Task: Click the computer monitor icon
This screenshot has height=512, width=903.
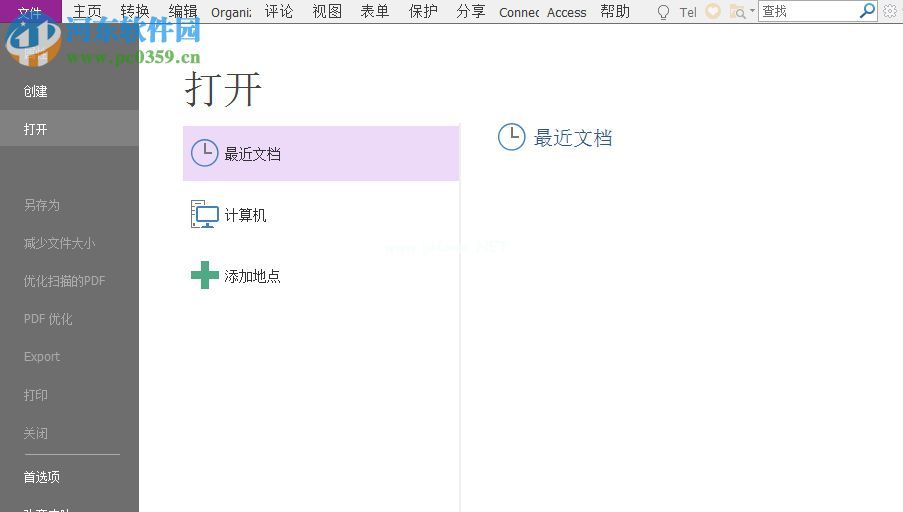Action: pos(204,214)
